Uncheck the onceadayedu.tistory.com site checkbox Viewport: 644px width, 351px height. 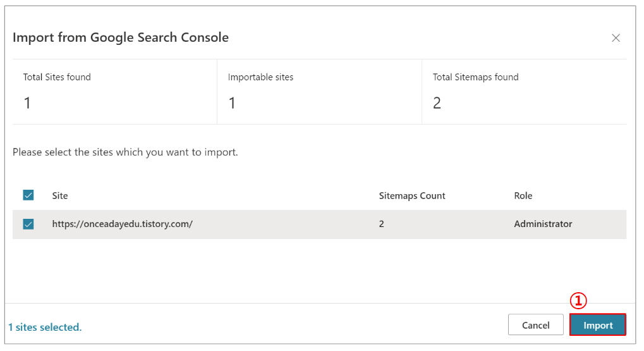(x=28, y=224)
